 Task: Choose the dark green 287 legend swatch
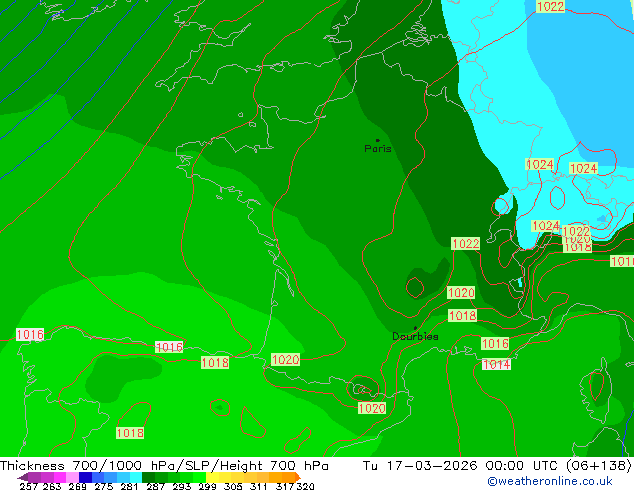148,477
